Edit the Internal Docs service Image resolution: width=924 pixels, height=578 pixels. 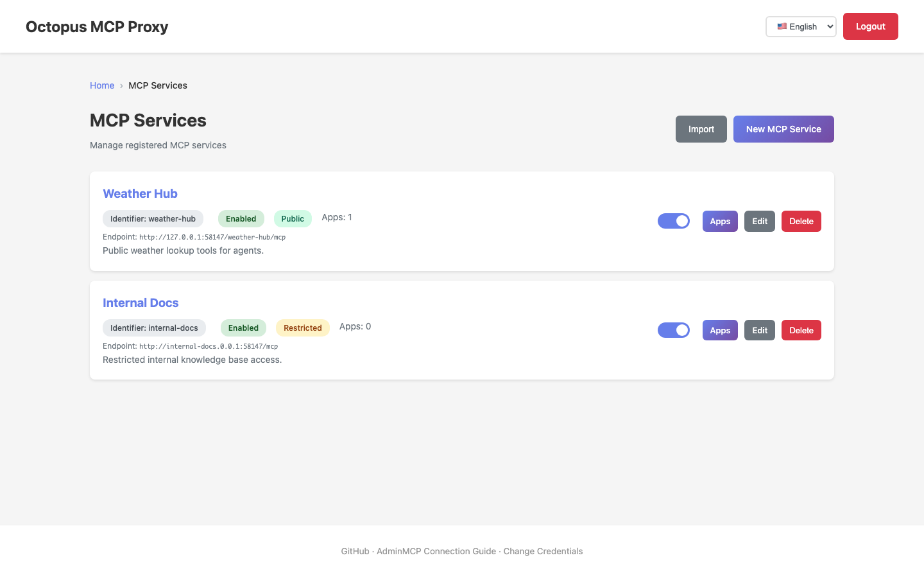coord(760,330)
